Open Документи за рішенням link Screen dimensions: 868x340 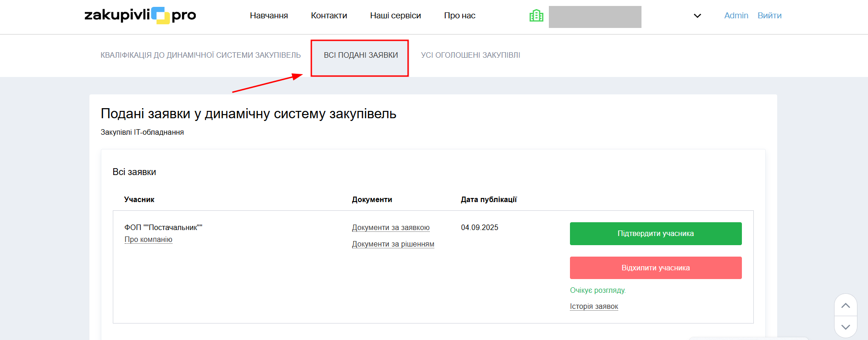(393, 244)
